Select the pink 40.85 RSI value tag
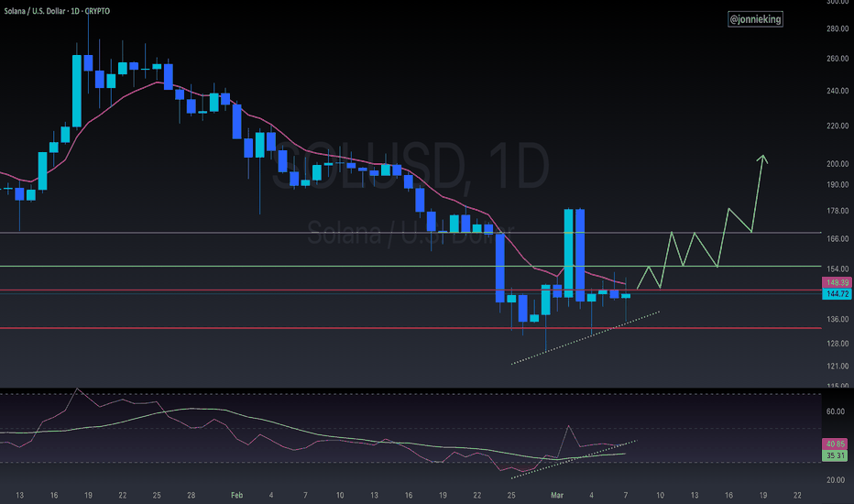The image size is (854, 504). tap(835, 444)
